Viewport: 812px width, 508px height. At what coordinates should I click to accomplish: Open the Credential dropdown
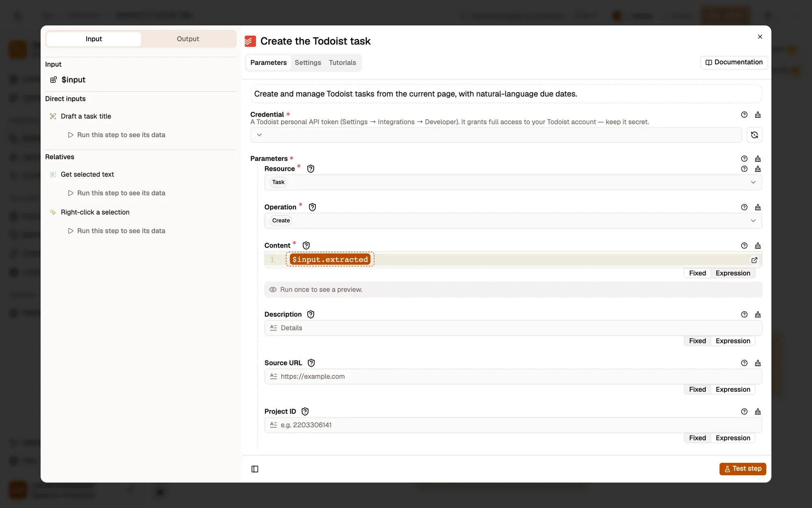point(496,135)
